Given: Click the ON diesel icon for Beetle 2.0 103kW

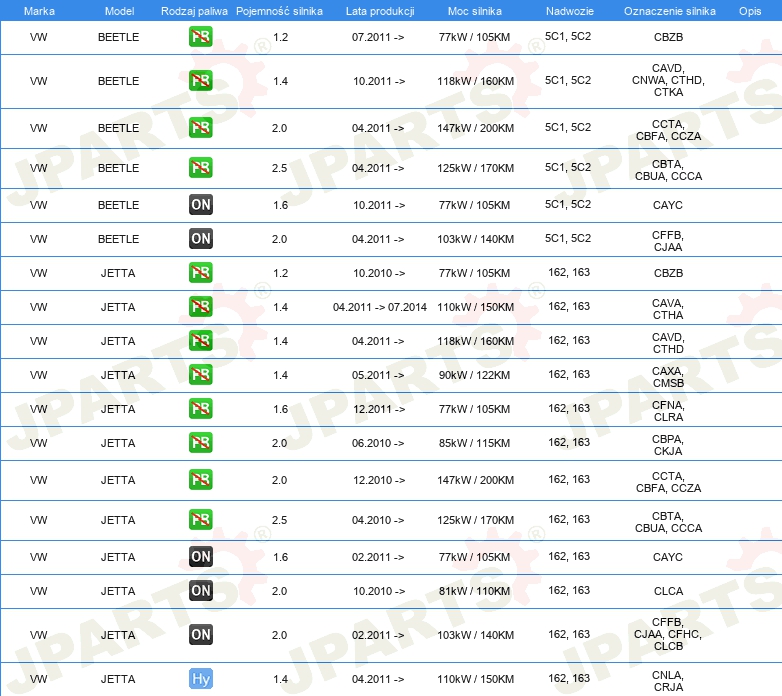Looking at the screenshot, I should coord(201,239).
